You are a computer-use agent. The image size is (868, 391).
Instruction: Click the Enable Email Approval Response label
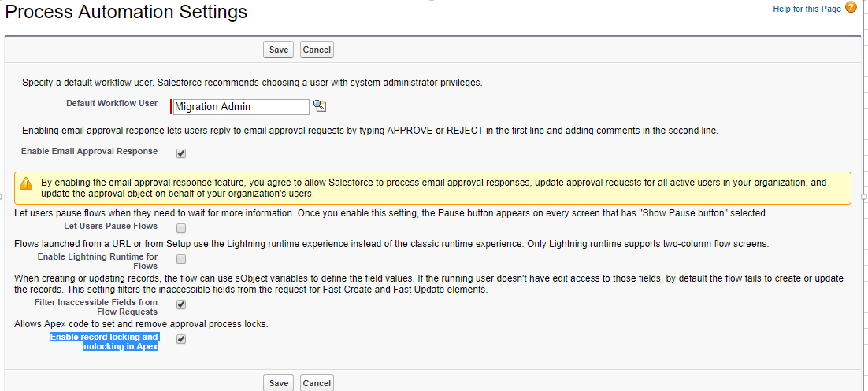[x=89, y=151]
